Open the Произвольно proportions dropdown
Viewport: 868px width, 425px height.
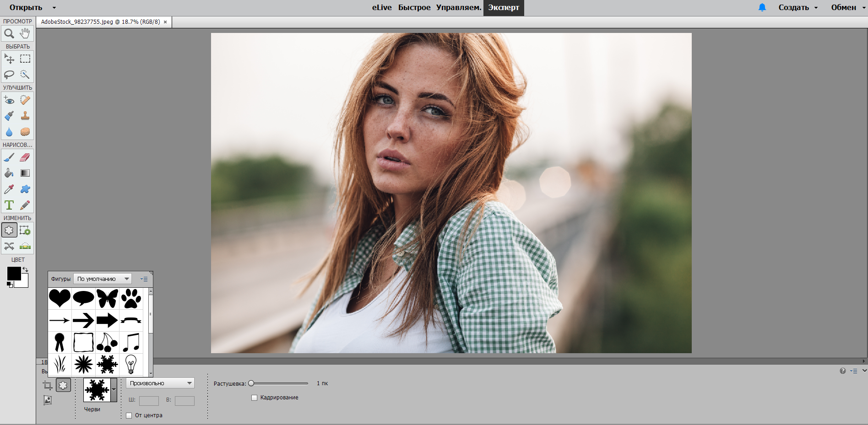pos(160,383)
